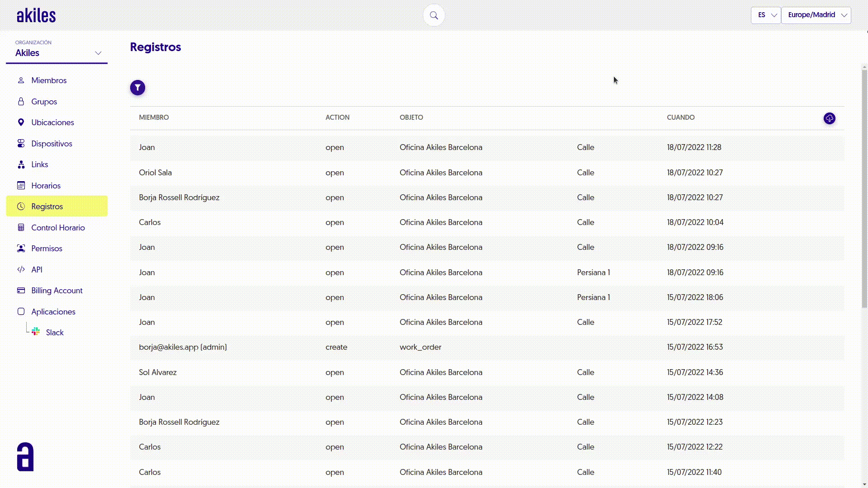The height and width of the screenshot is (488, 868).
Task: Expand the Akiles organization selector
Action: pos(57,53)
